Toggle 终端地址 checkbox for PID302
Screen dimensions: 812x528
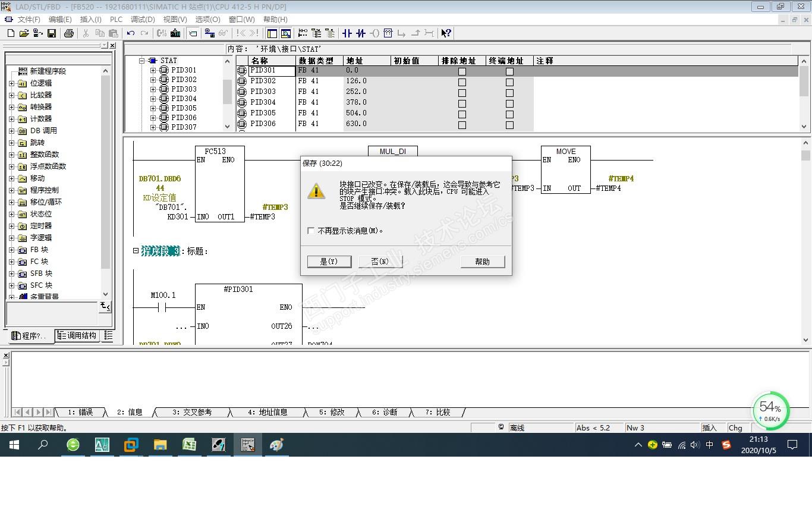[509, 82]
